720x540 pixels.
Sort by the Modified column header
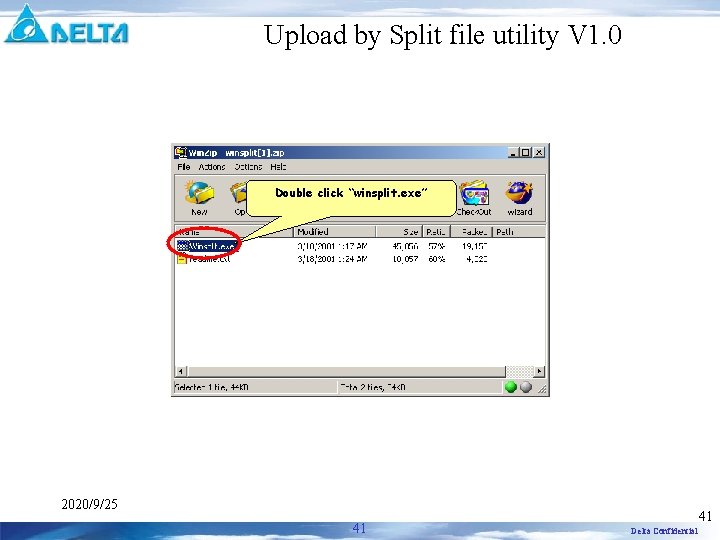(x=335, y=231)
